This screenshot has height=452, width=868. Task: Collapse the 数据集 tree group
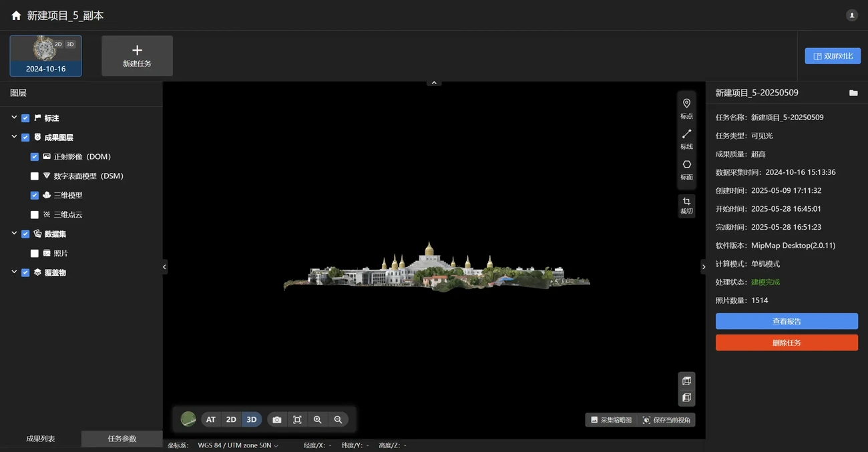pyautogui.click(x=14, y=234)
